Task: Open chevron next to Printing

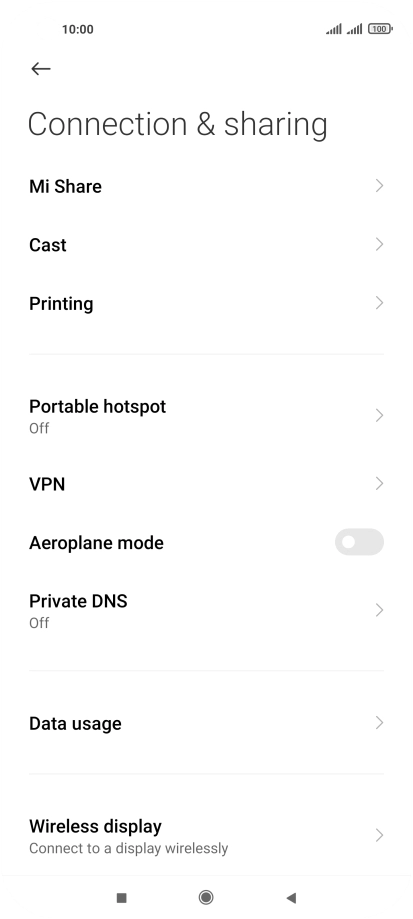Action: 379,303
